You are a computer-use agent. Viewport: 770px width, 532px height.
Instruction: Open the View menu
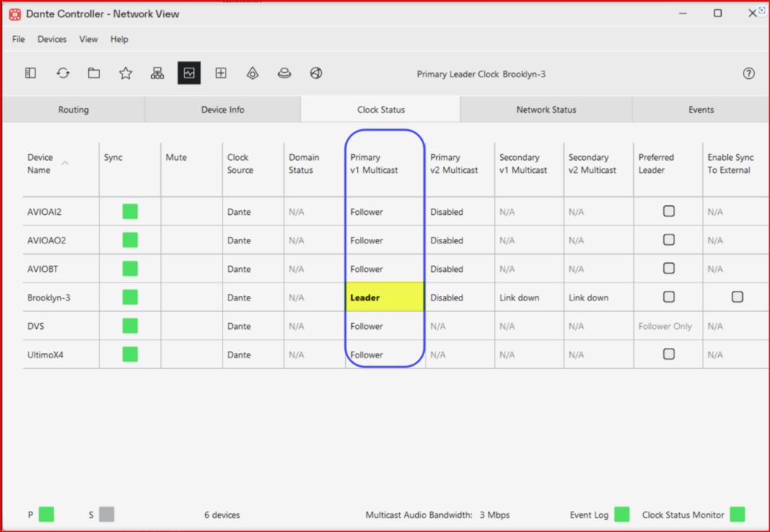[89, 39]
